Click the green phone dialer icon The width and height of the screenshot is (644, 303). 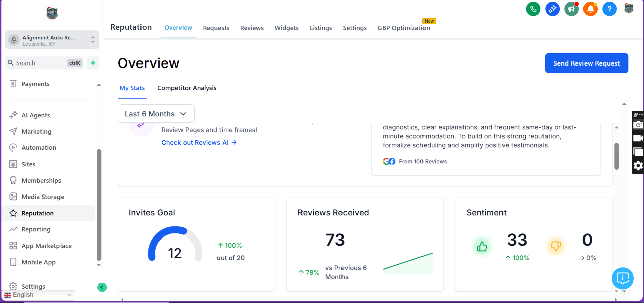pyautogui.click(x=533, y=9)
